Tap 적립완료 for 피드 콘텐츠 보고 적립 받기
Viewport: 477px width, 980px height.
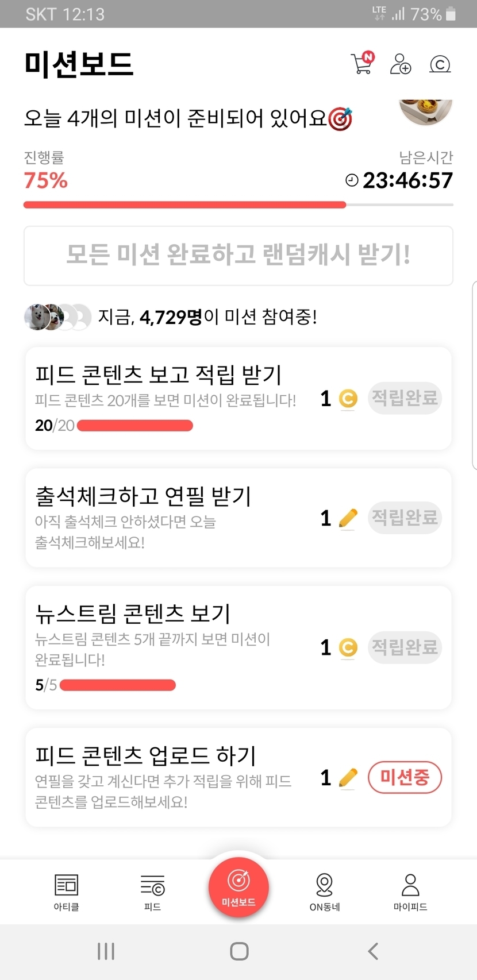(x=405, y=398)
